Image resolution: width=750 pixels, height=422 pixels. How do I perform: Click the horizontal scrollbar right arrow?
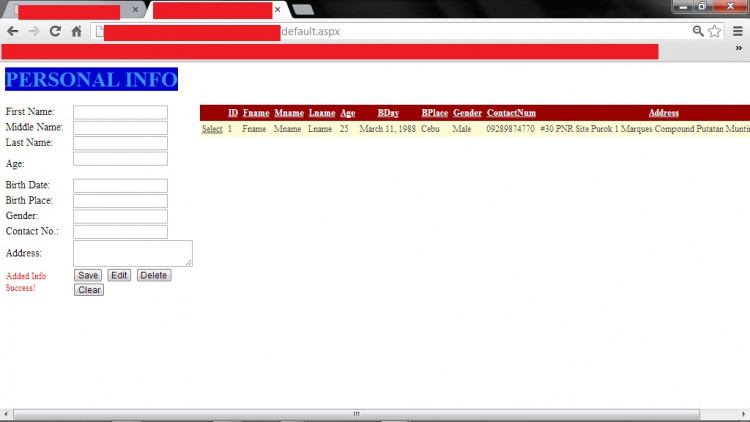click(x=743, y=413)
